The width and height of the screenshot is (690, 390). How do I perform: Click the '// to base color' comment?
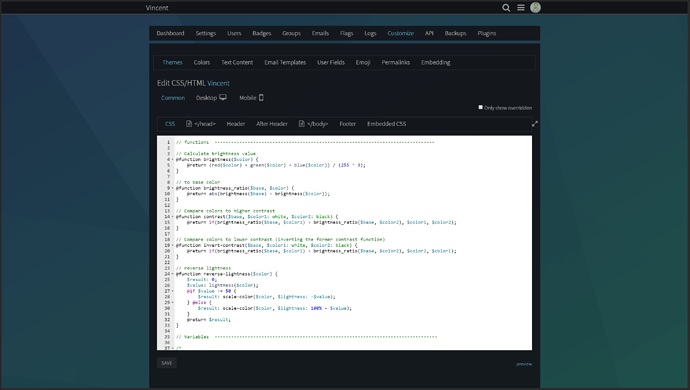198,182
